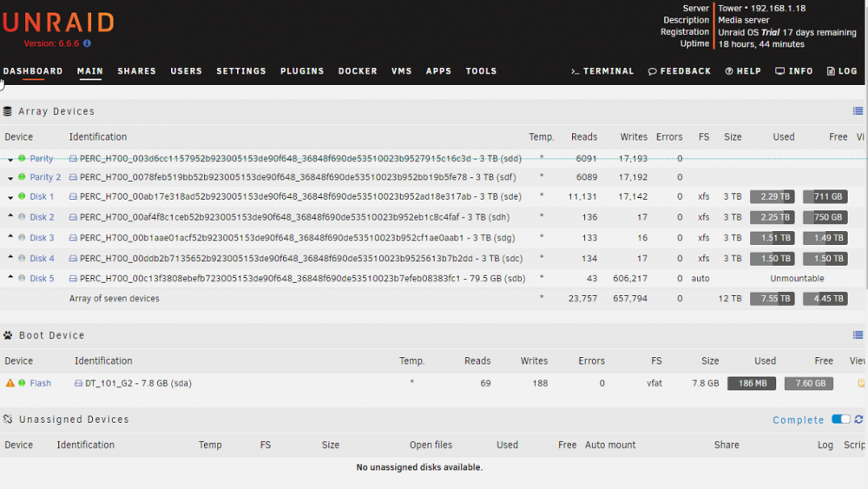
Task: Open the Parity 2 device link
Action: coord(45,177)
